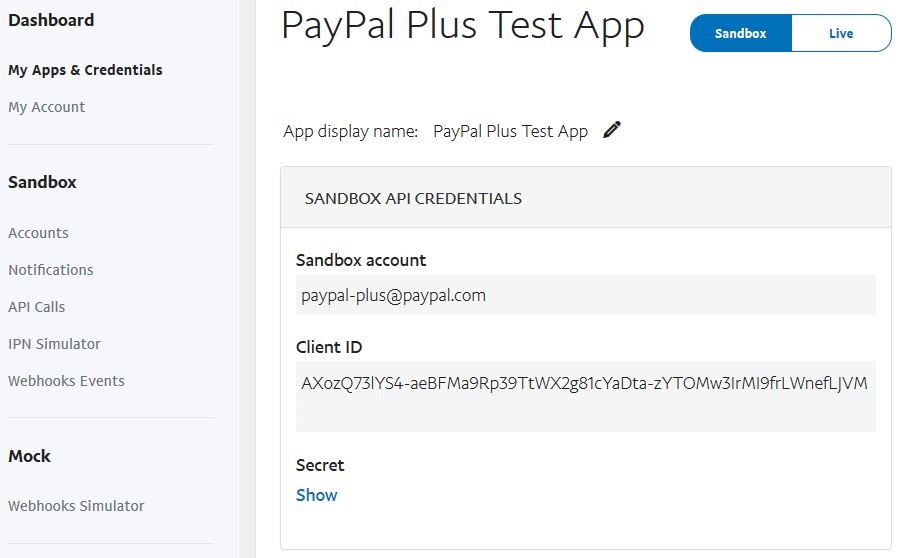Open Sandbox Notifications page

click(51, 270)
